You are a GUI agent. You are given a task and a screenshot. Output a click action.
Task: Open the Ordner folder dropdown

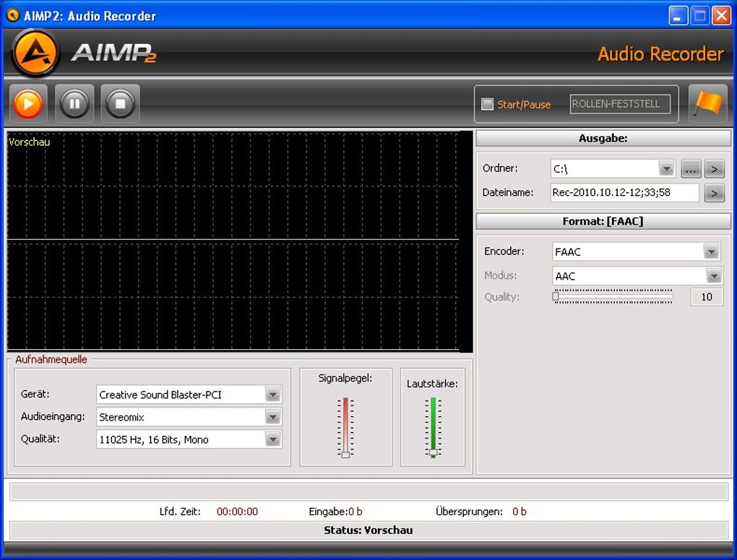666,168
